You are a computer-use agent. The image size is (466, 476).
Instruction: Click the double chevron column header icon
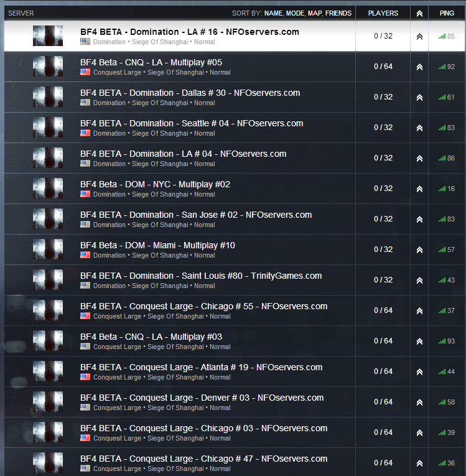pos(419,13)
